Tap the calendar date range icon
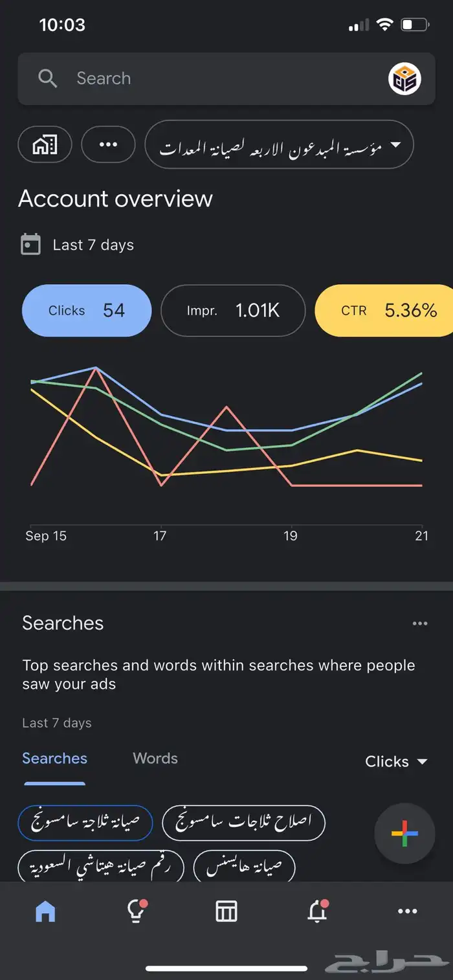Image resolution: width=453 pixels, height=980 pixels. (x=30, y=245)
